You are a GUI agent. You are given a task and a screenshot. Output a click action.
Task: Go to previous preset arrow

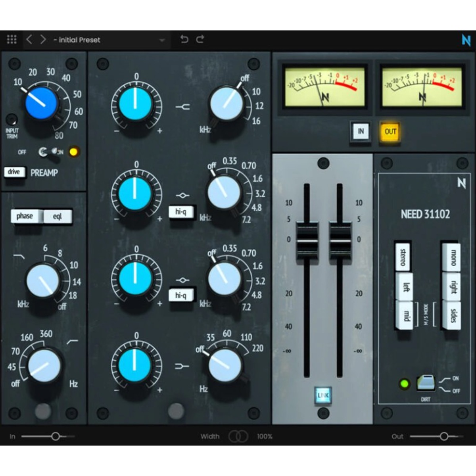(29, 40)
